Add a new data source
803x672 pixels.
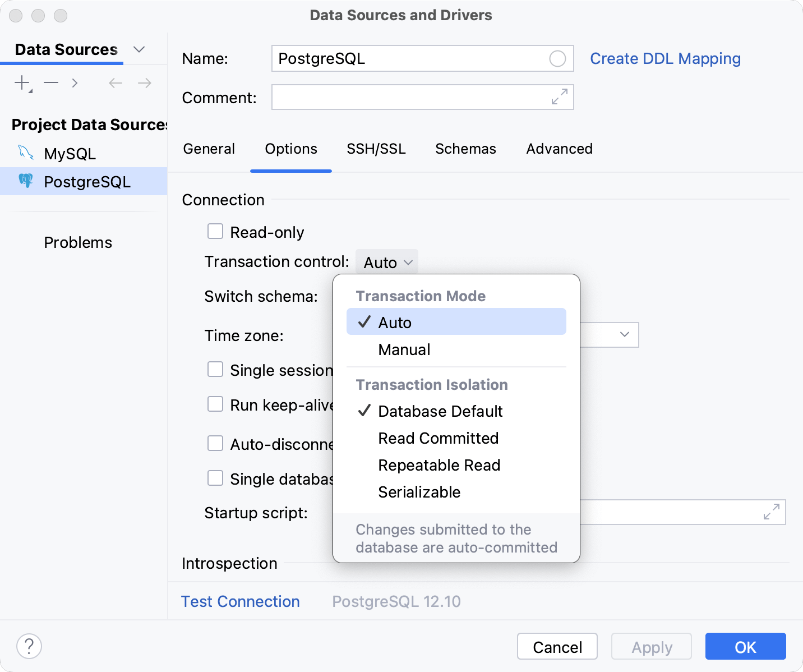tap(21, 82)
